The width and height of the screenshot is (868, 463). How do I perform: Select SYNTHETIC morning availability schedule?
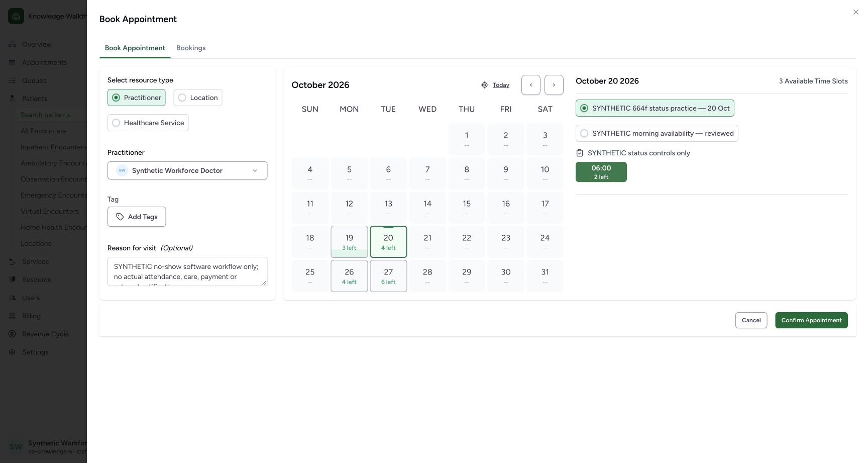pyautogui.click(x=657, y=133)
